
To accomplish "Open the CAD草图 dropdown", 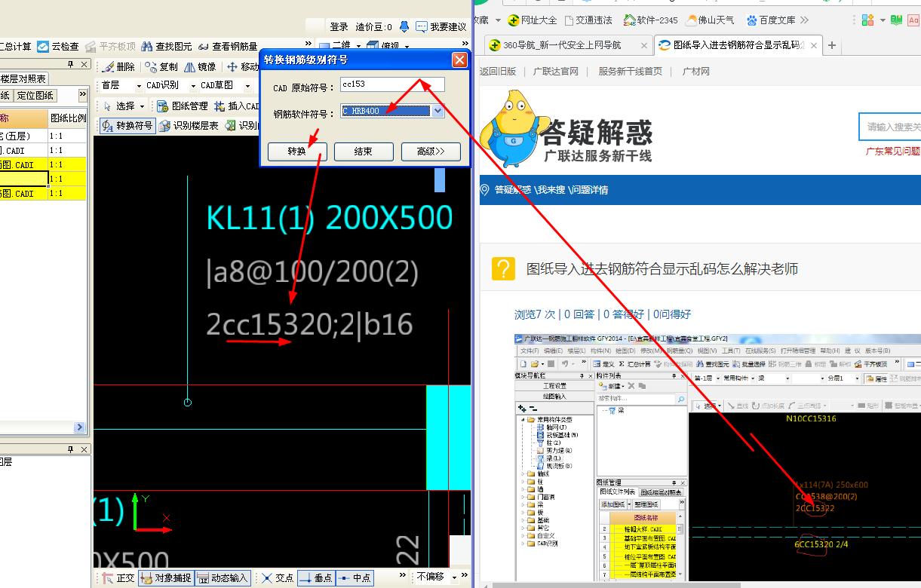I will click(247, 86).
